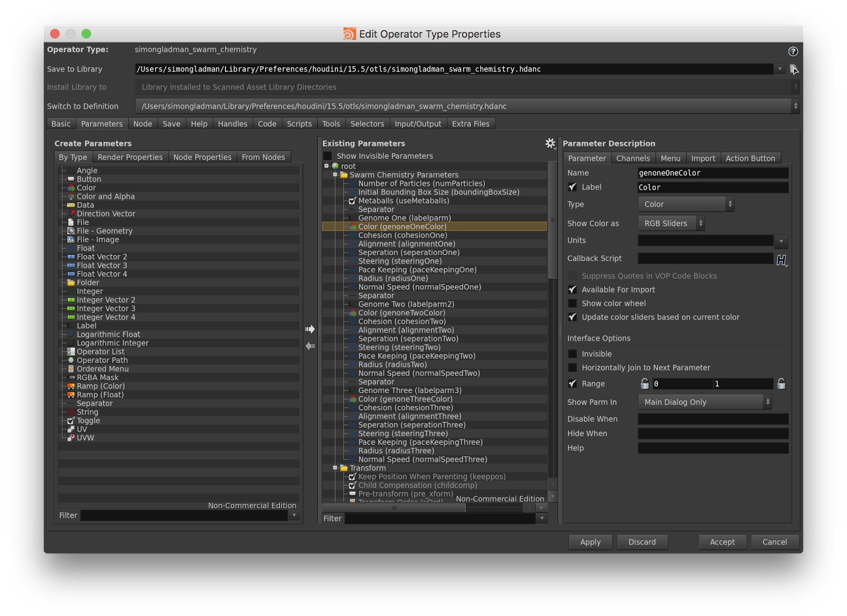The height and width of the screenshot is (616, 847).
Task: Click the Create Parameters Filter field
Action: point(184,515)
